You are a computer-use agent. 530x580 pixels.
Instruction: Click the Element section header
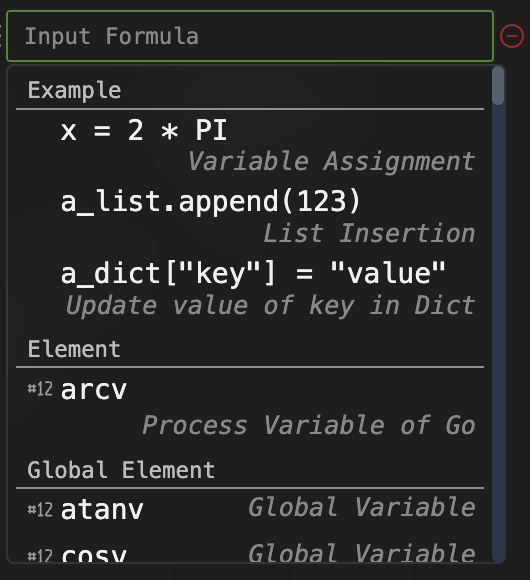point(74,349)
